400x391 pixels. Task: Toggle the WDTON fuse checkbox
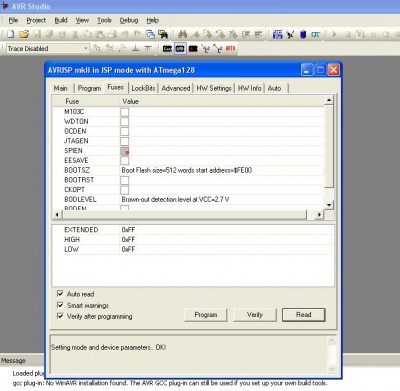(x=124, y=121)
